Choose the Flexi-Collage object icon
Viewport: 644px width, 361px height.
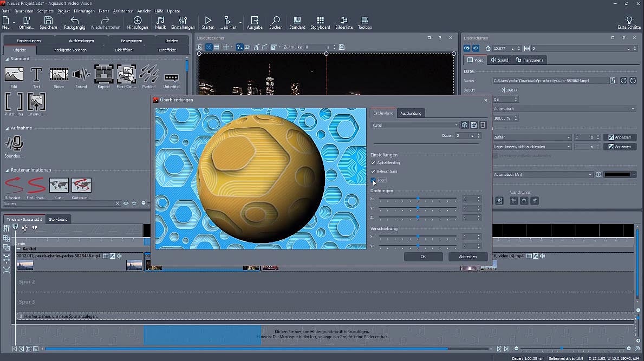[126, 74]
